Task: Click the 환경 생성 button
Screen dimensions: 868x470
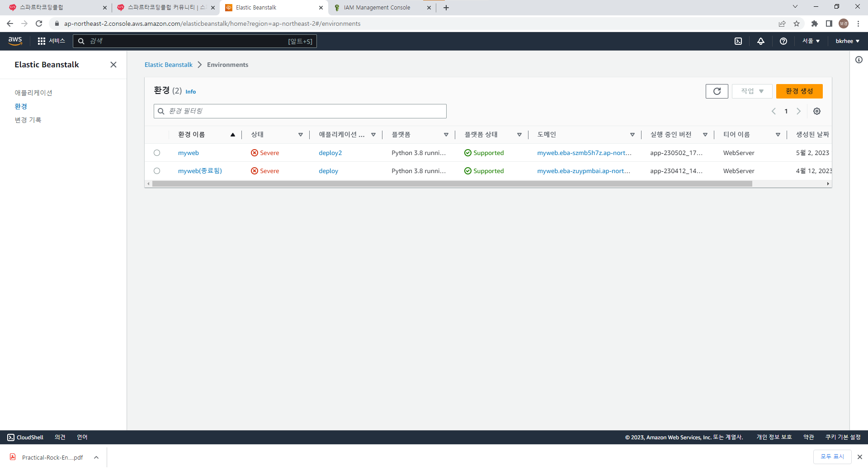Action: coord(799,91)
